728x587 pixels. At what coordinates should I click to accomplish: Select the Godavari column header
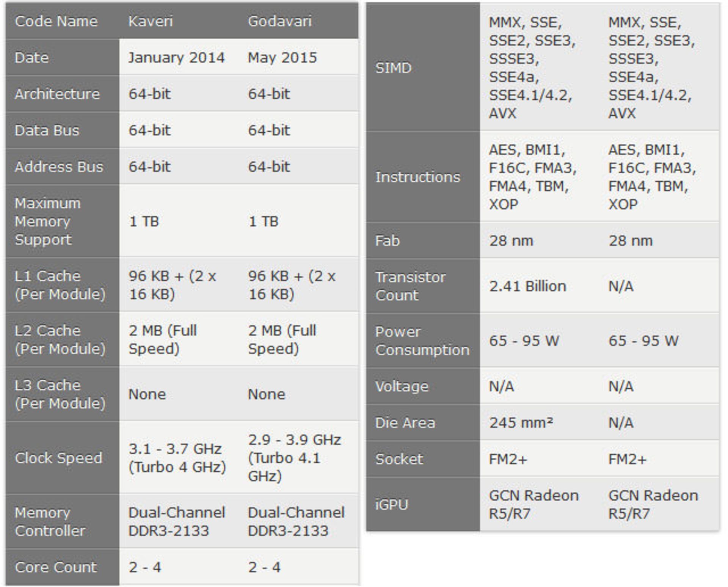point(298,21)
